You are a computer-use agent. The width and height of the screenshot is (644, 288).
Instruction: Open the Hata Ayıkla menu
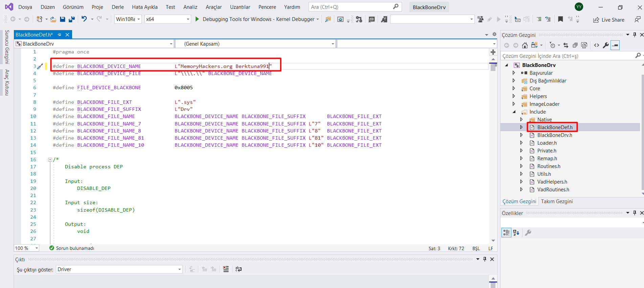tap(145, 7)
